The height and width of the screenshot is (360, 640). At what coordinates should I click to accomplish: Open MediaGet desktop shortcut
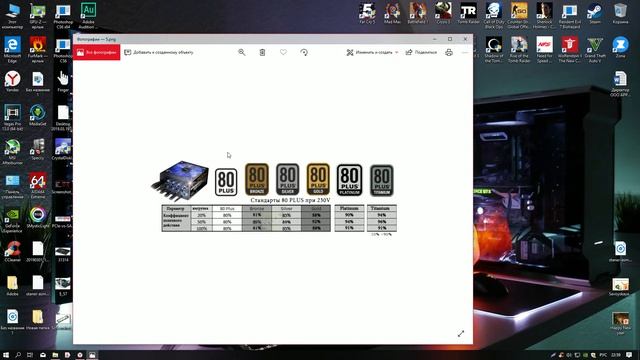tap(38, 115)
